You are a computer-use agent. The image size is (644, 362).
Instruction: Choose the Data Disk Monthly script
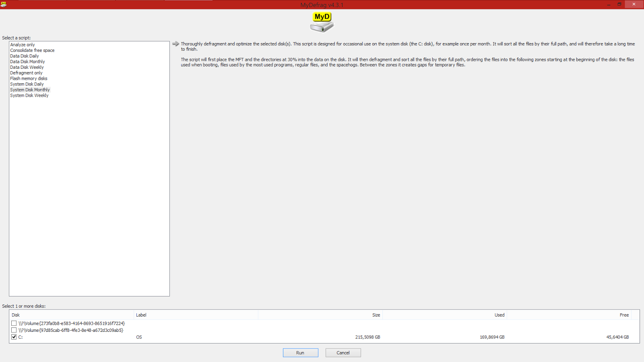coord(27,62)
